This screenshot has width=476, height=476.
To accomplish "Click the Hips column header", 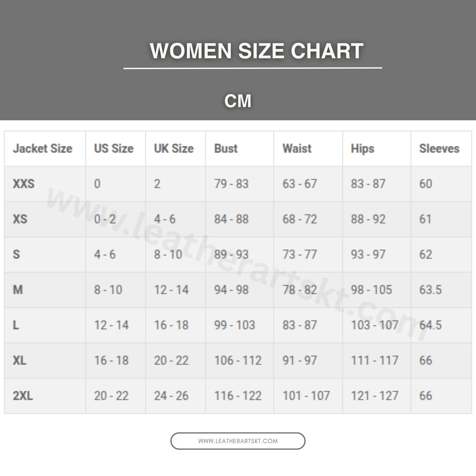I will 362,149.
